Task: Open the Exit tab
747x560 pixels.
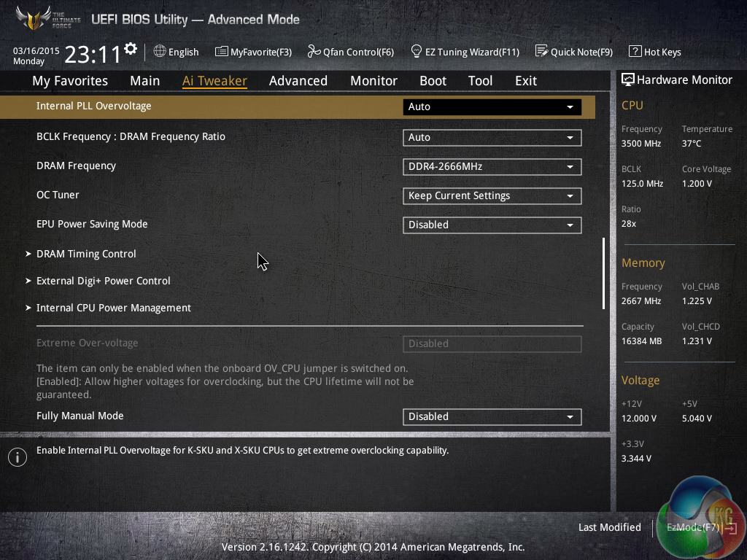Action: click(526, 81)
